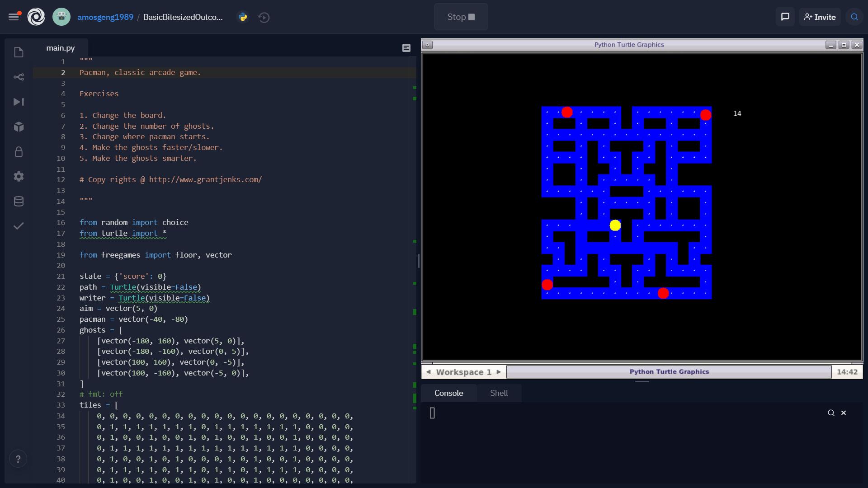
Task: Click the Python language icon
Action: click(x=243, y=17)
